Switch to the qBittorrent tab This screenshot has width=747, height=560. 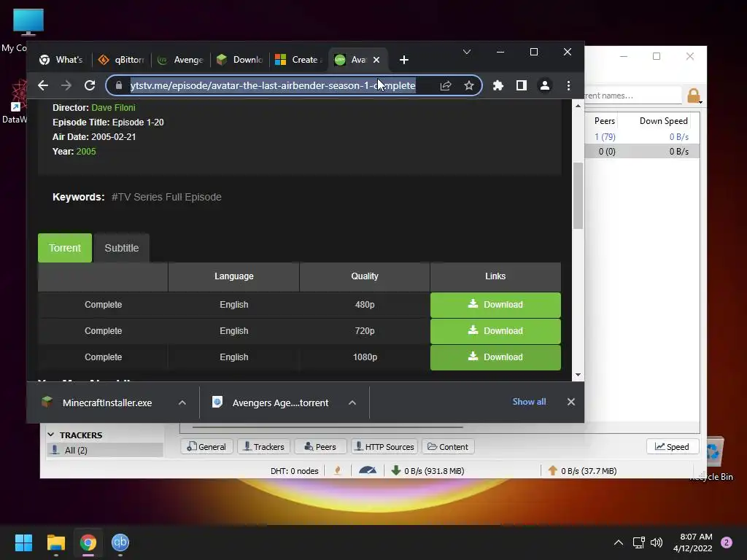[120, 60]
